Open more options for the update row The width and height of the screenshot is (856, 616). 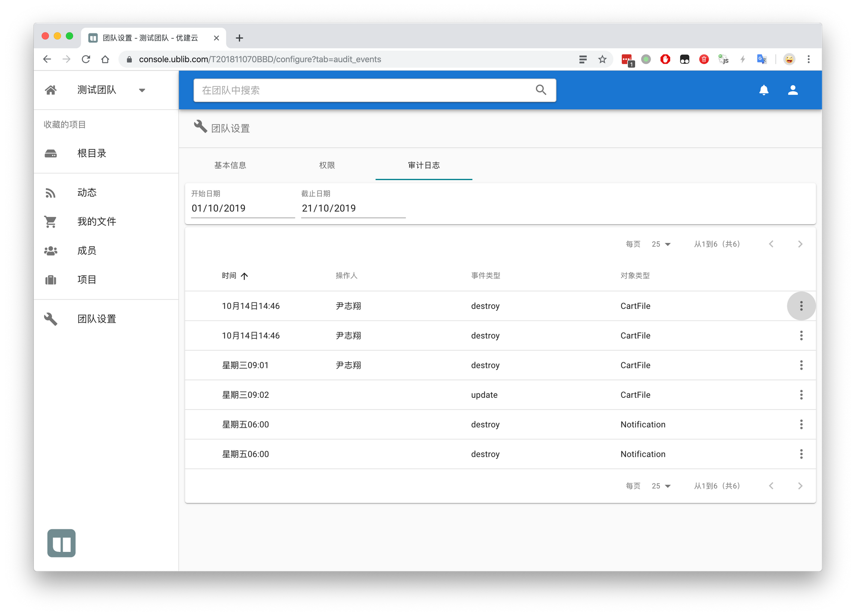(801, 395)
